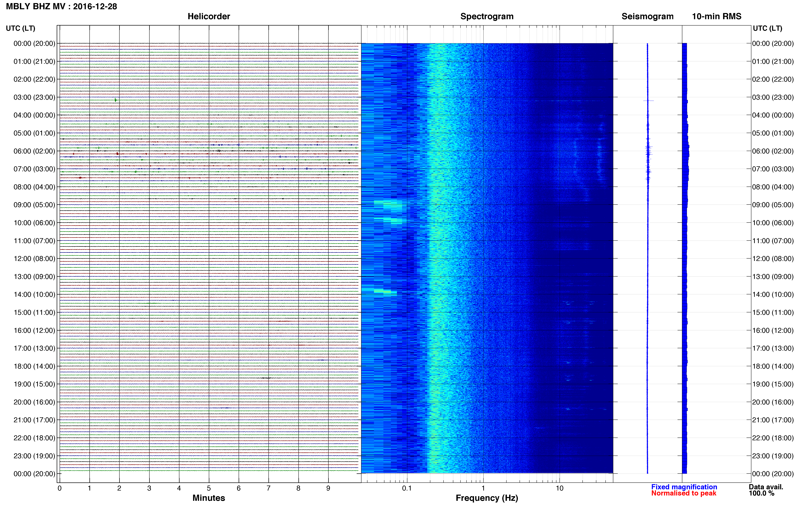Click '17:00 (13:00)' on the RMS time axis
The height and width of the screenshot is (508, 812).
[x=773, y=348]
